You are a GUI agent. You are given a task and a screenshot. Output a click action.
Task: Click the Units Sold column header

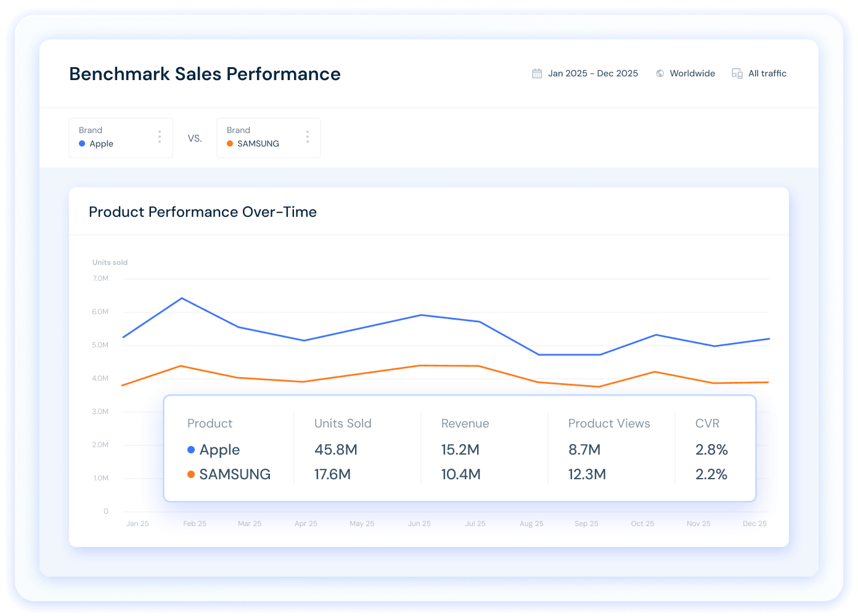click(x=343, y=423)
